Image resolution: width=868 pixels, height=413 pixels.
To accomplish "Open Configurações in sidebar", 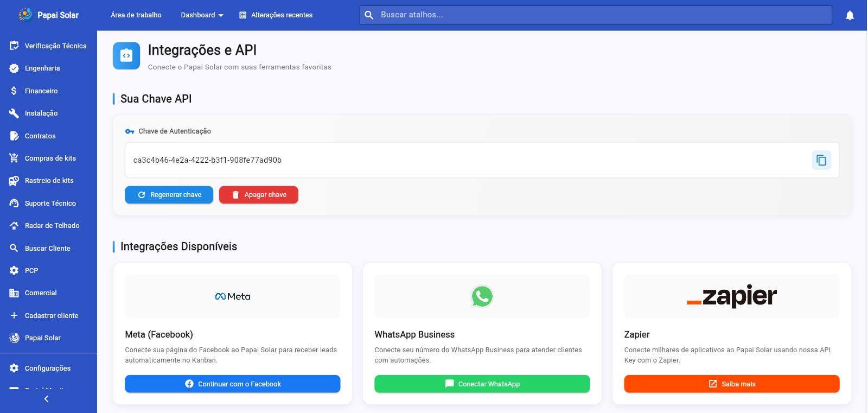I will pyautogui.click(x=48, y=368).
